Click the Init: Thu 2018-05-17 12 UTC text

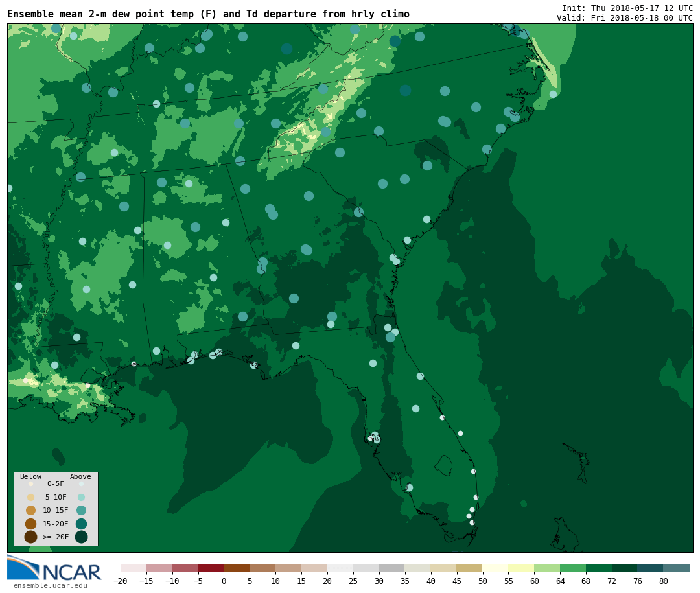tap(627, 8)
